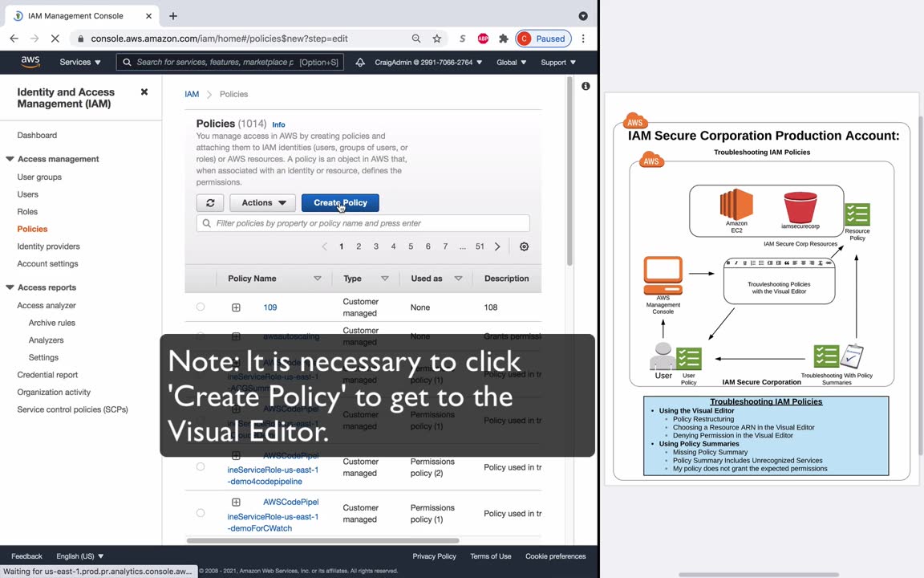Image resolution: width=924 pixels, height=578 pixels.
Task: Go to User groups
Action: tap(39, 177)
